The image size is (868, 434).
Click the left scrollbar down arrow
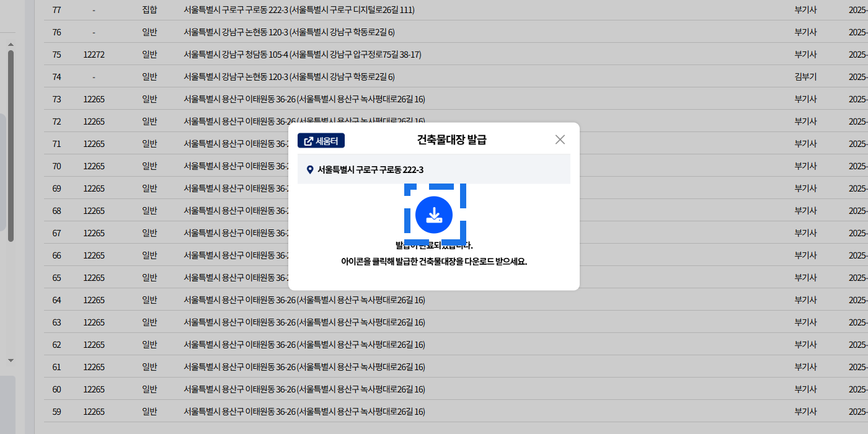(11, 360)
